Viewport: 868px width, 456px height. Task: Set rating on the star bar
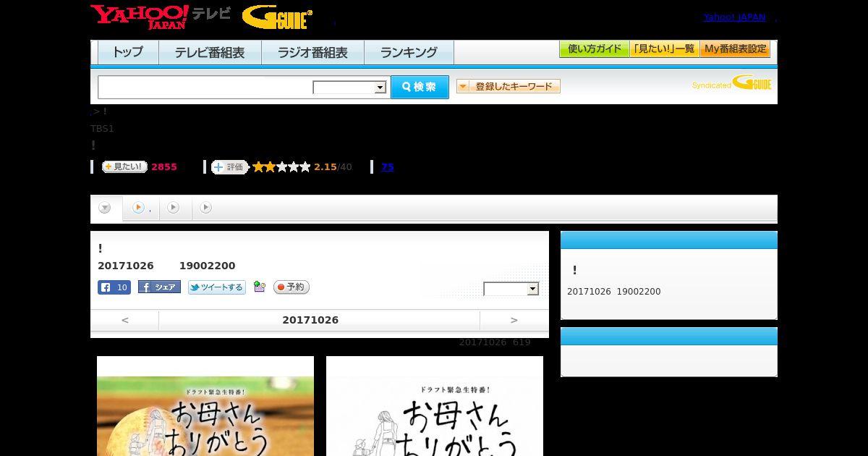coord(281,167)
